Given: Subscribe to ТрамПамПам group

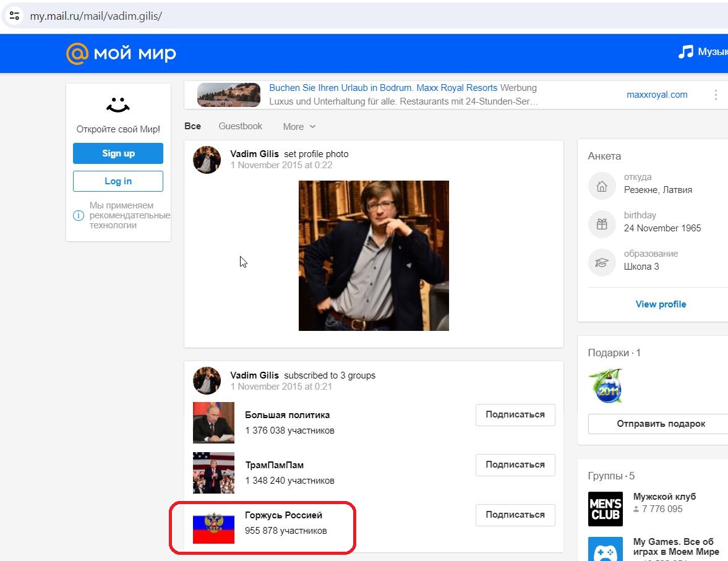Looking at the screenshot, I should [515, 465].
